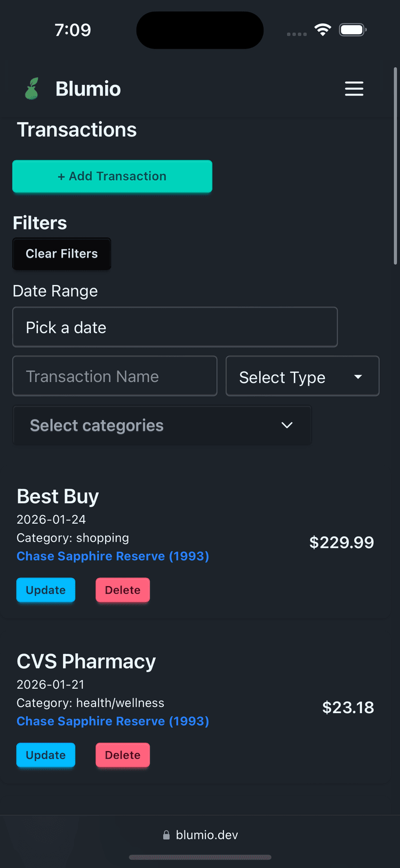The height and width of the screenshot is (868, 400).
Task: Tap the Wi-Fi status icon
Action: pos(323,30)
